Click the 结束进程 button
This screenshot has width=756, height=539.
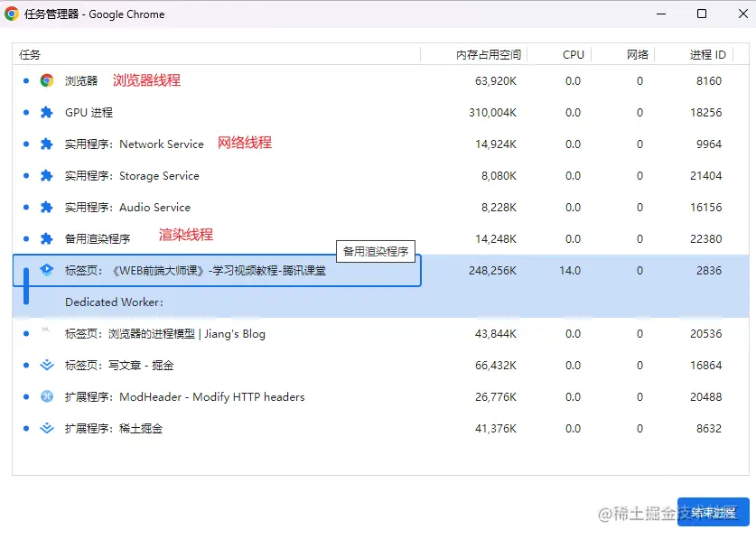[713, 512]
